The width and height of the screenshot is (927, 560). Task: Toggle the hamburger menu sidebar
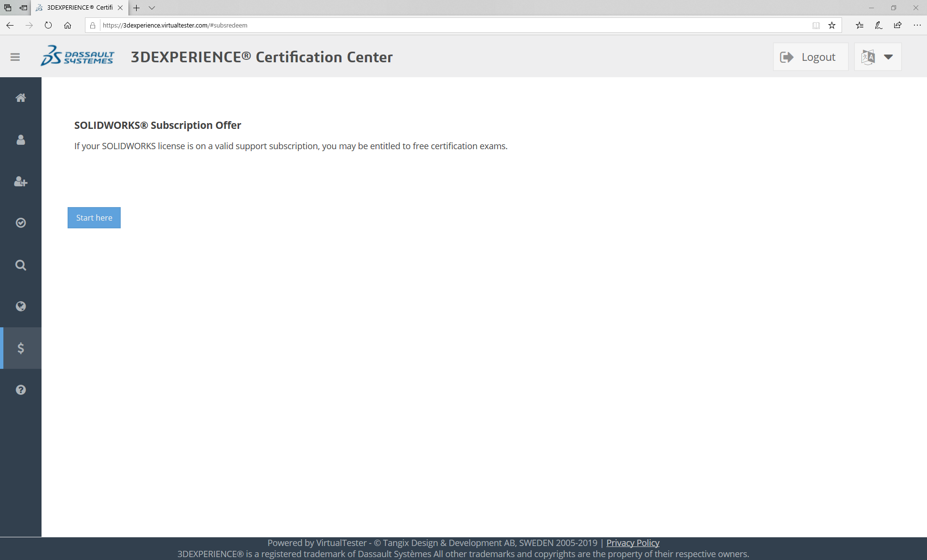click(15, 57)
